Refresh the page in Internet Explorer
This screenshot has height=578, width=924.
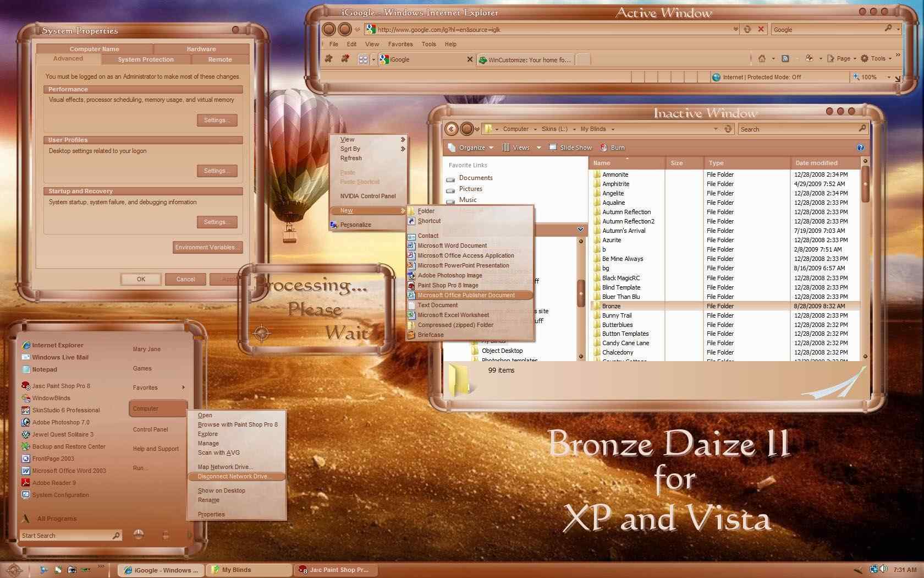coord(747,29)
